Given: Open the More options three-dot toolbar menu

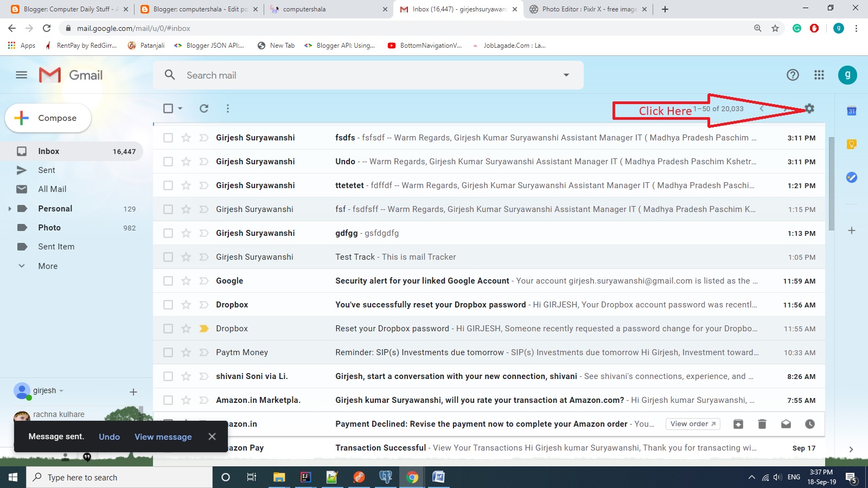Looking at the screenshot, I should tap(228, 108).
